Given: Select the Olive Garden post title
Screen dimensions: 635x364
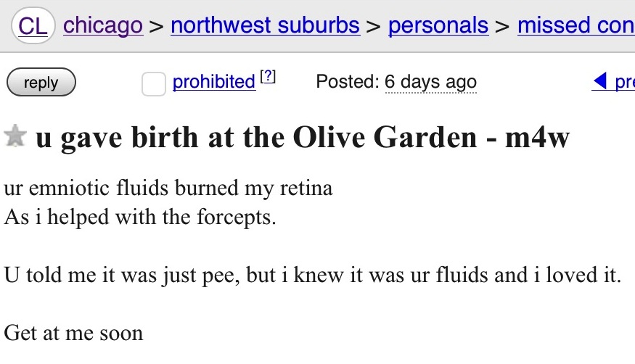Looking at the screenshot, I should [303, 138].
